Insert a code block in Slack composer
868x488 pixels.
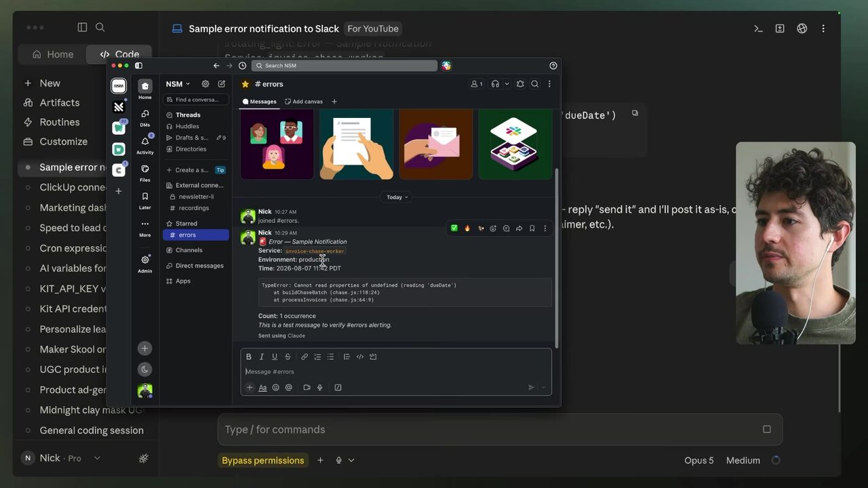373,357
